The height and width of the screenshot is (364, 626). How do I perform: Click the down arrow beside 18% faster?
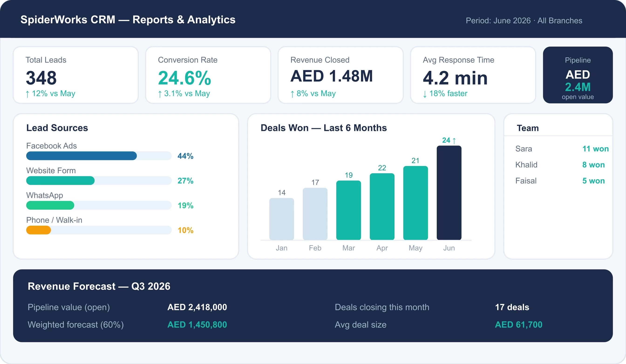coord(425,94)
